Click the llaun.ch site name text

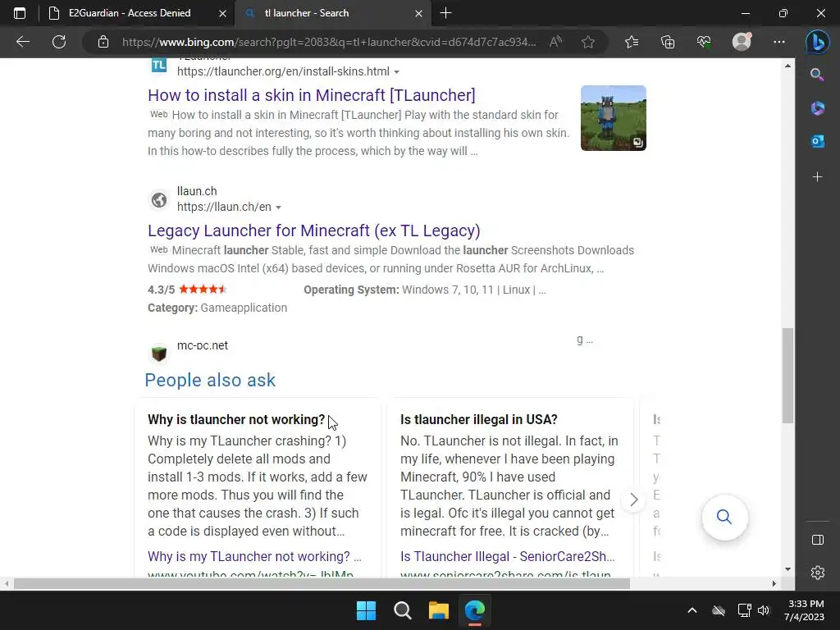(197, 191)
